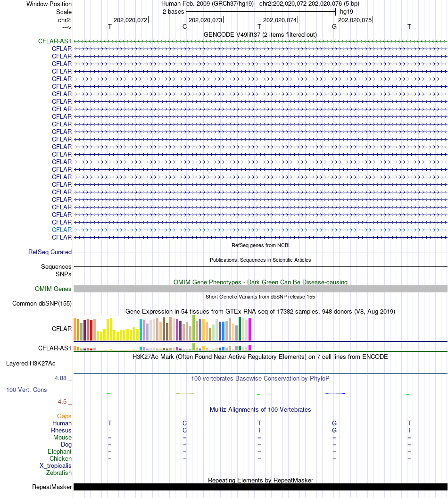Viewport: 448px width, 498px height.
Task: Open 100 vertebrates Basewise Conservation by PhyloP title
Action: click(x=260, y=378)
